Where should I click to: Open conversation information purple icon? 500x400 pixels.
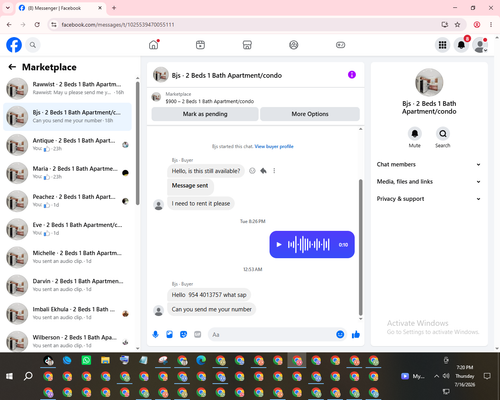(352, 75)
